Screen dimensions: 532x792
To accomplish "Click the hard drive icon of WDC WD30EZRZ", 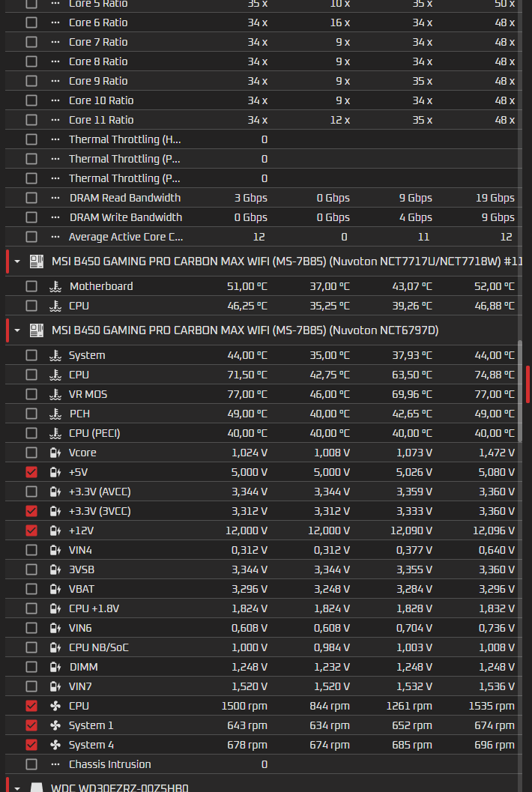I will pyautogui.click(x=37, y=788).
